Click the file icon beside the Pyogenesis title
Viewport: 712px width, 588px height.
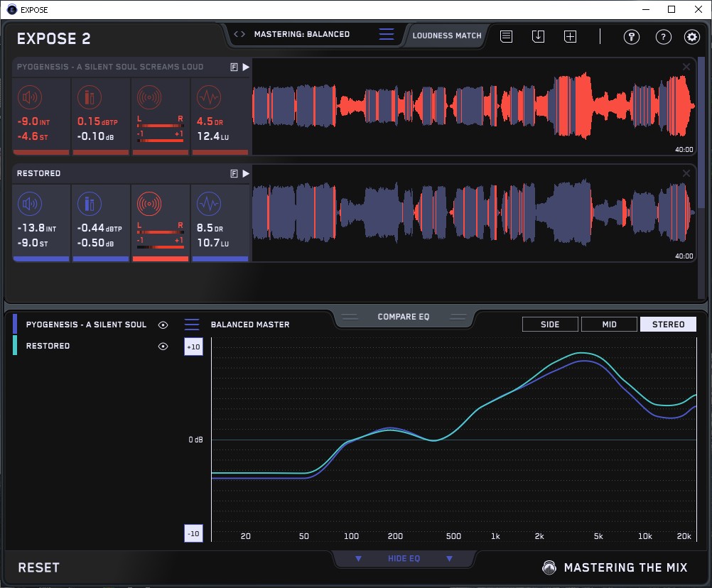click(234, 67)
